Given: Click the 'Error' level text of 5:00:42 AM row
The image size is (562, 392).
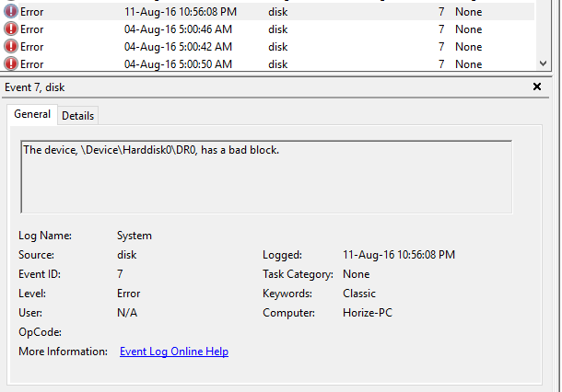Looking at the screenshot, I should (x=32, y=47).
